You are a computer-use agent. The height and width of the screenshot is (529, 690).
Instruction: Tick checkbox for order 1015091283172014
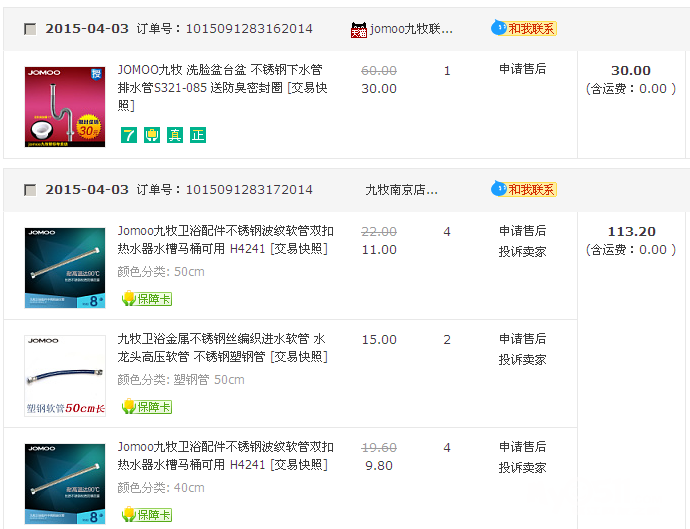30,190
